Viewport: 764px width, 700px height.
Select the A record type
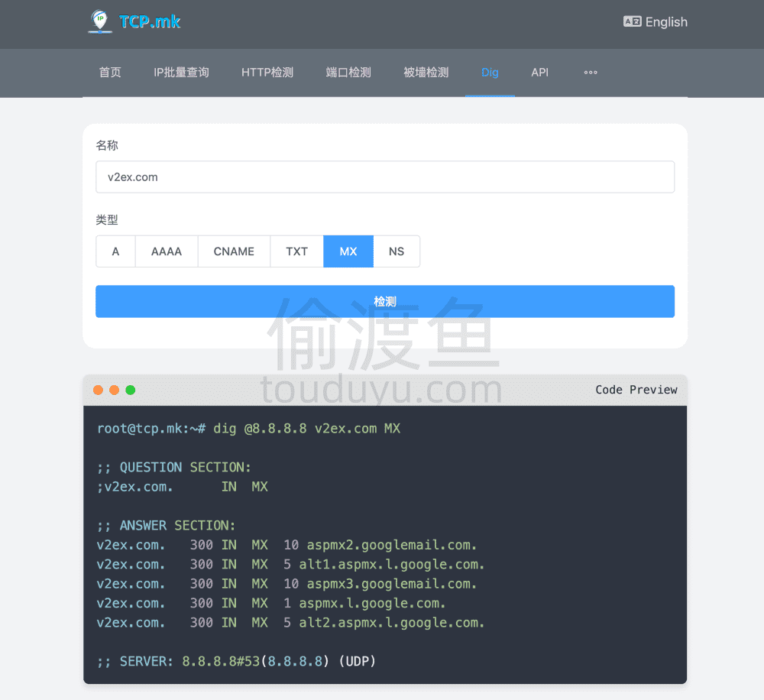point(115,251)
